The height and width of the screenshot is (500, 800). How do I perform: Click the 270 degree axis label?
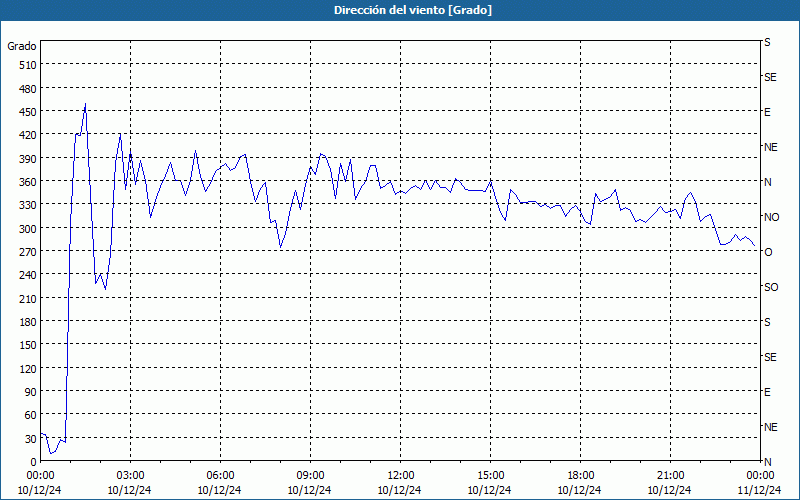pos(28,252)
